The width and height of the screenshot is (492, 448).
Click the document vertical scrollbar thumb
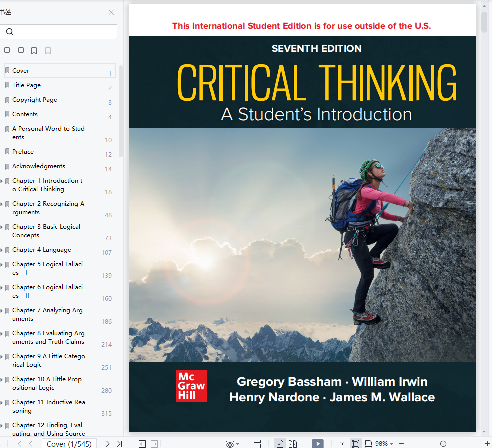pyautogui.click(x=484, y=22)
